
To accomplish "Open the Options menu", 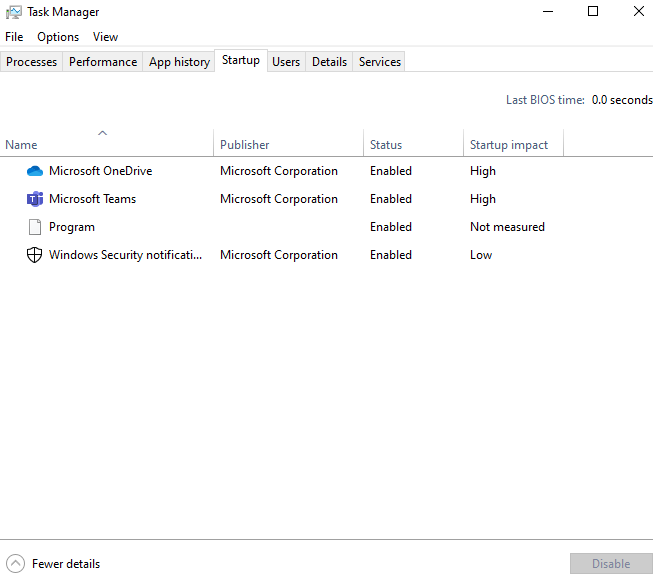I will [x=58, y=37].
